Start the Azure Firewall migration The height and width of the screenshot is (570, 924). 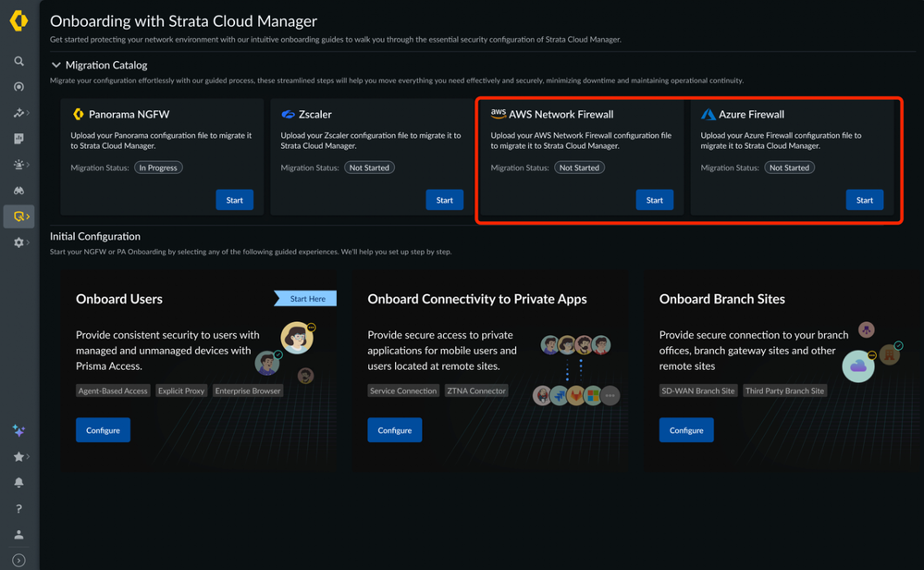point(865,200)
